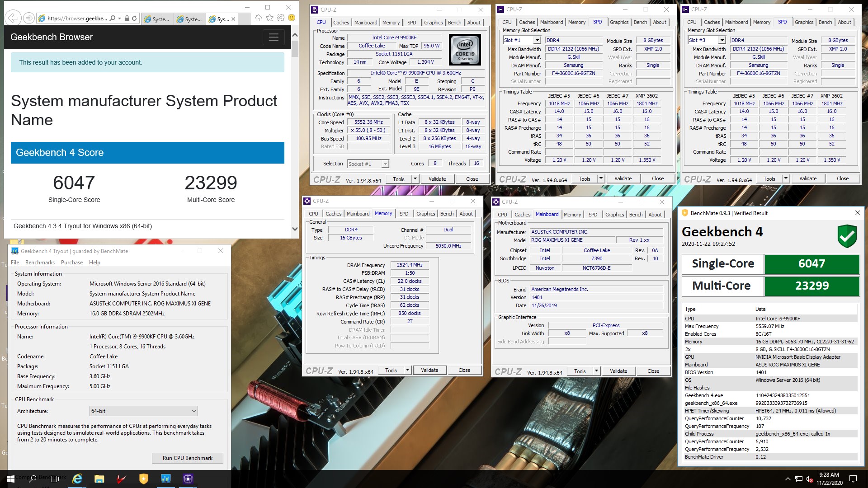Image resolution: width=868 pixels, height=488 pixels.
Task: Open File Explorer from the taskbar
Action: pos(99,479)
